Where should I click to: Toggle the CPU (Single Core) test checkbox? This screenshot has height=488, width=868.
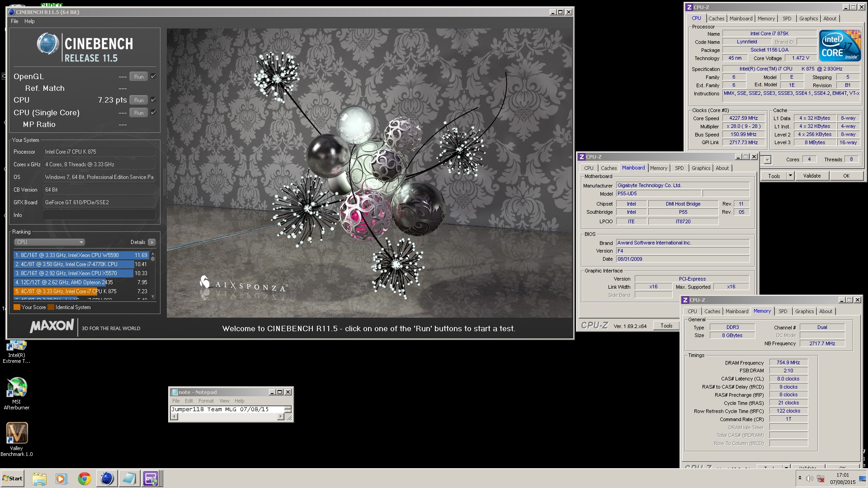coord(153,113)
